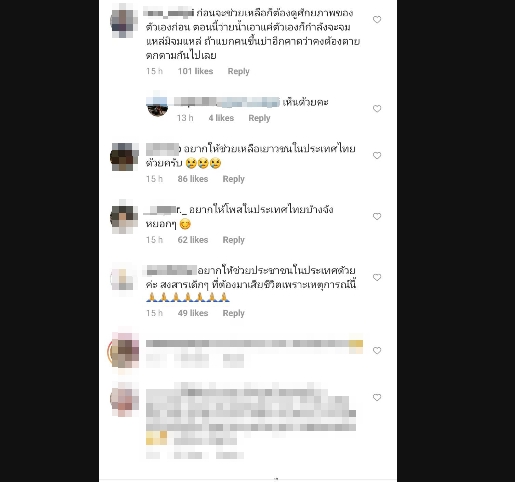The width and height of the screenshot is (515, 482).
Task: View who liked the 101 likes comment
Action: coord(195,71)
